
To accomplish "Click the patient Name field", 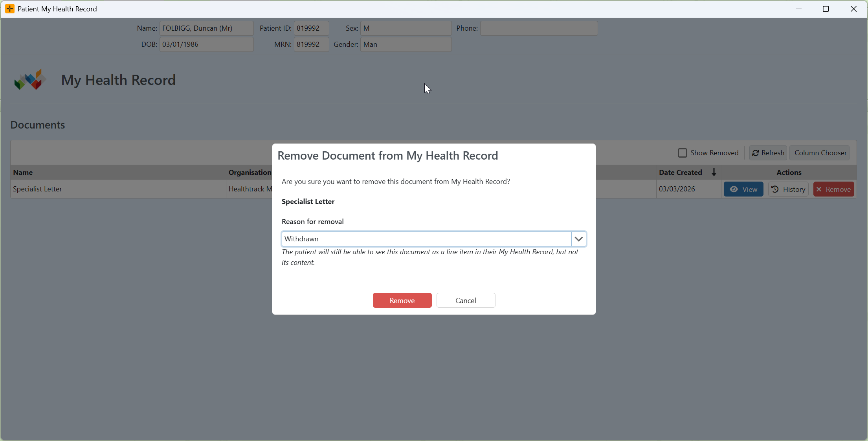I will click(x=206, y=28).
